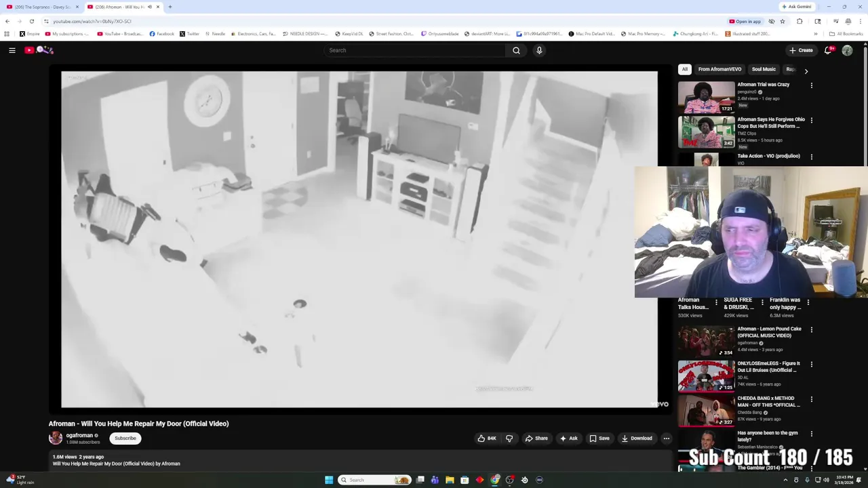
Task: Like the video with thumbs up
Action: pyautogui.click(x=486, y=438)
